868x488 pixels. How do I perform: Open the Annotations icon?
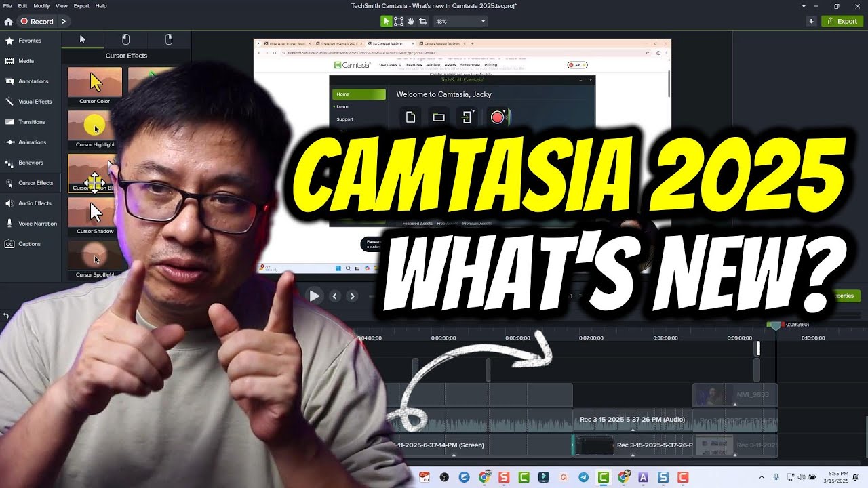[9, 81]
